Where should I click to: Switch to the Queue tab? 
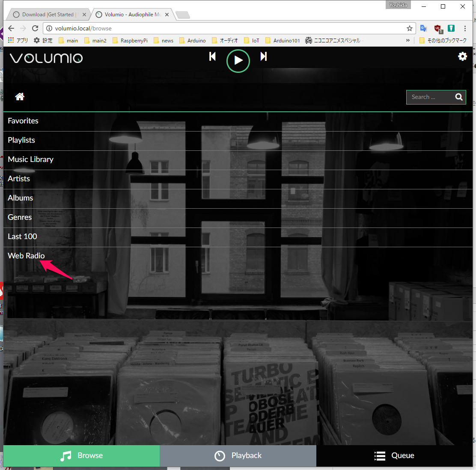click(394, 455)
